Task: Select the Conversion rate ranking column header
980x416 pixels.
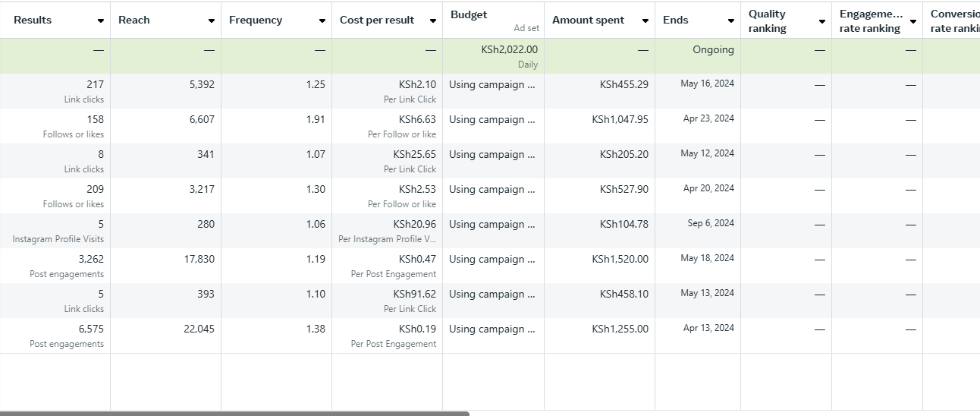Action: (x=954, y=21)
